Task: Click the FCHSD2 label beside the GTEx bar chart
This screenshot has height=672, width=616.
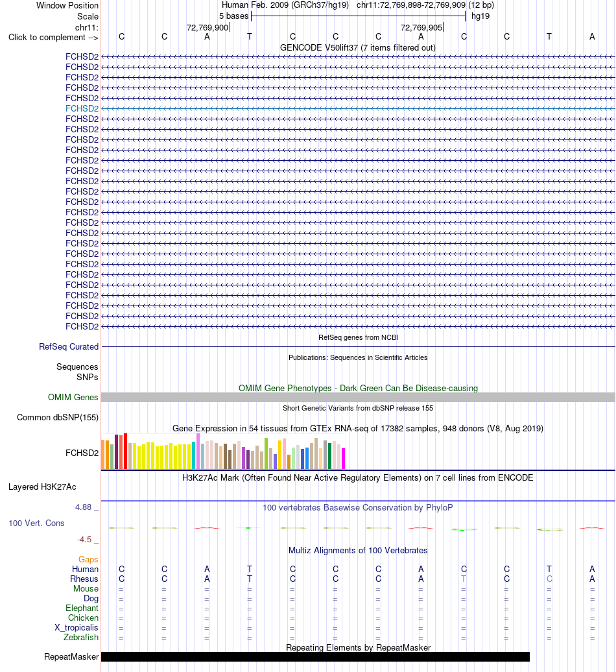Action: tap(82, 453)
